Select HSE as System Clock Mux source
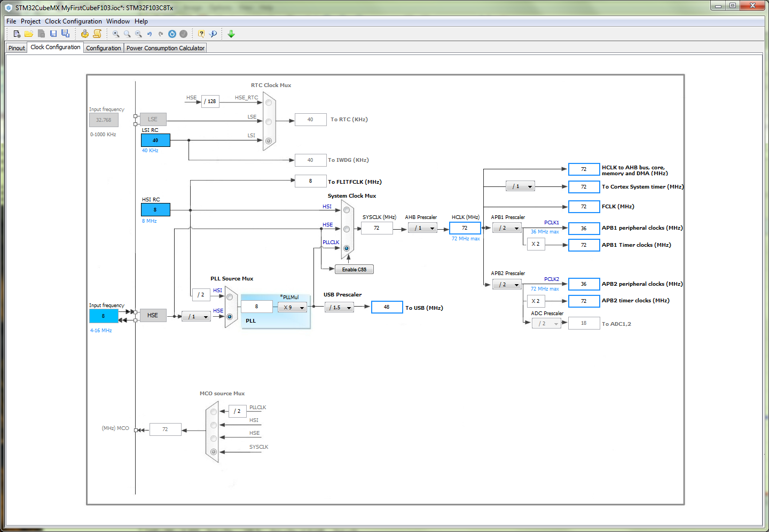This screenshot has width=769, height=532. point(347,229)
